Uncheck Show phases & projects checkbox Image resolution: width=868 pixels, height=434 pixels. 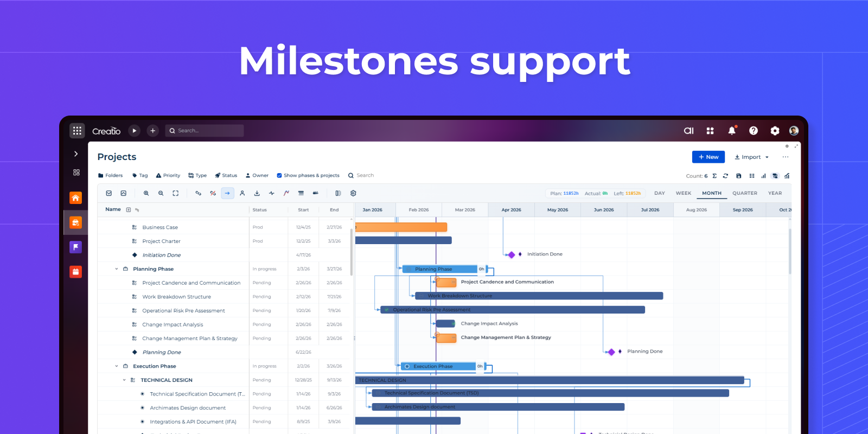pyautogui.click(x=279, y=176)
